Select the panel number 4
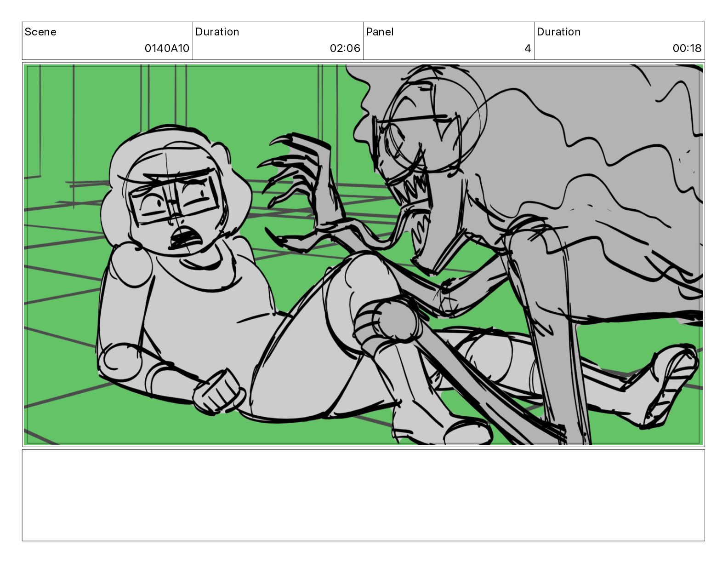The image size is (728, 563). [528, 48]
